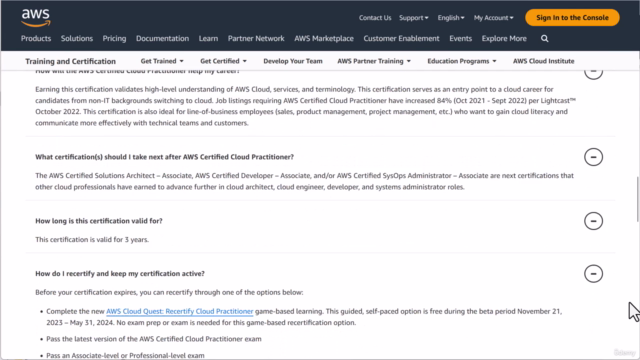Image resolution: width=640 pixels, height=360 pixels.
Task: Collapse the 'How long is this certification valid' answer
Action: click(593, 221)
